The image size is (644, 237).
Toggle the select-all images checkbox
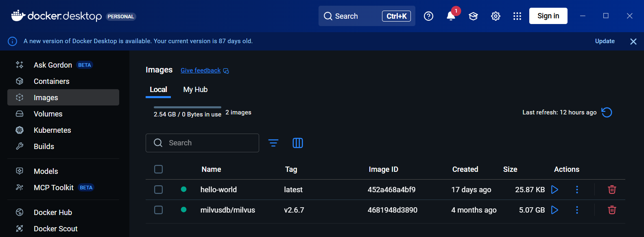coord(159,169)
